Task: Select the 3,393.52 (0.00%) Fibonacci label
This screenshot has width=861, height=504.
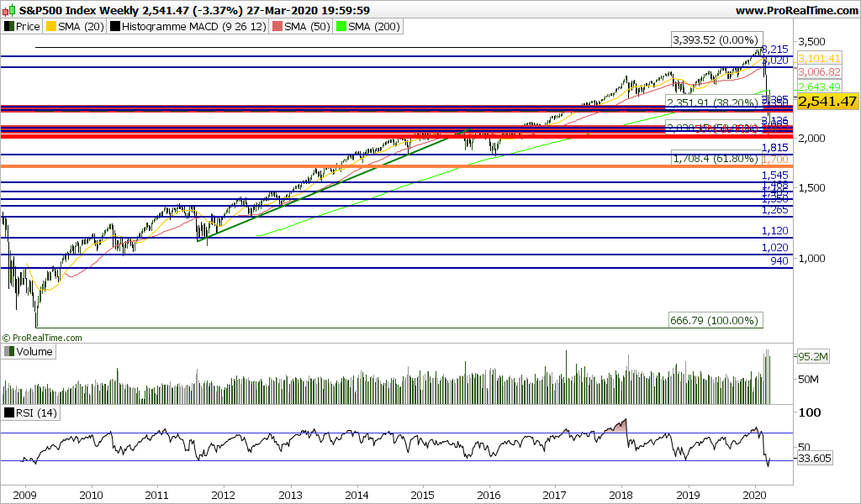Action: click(716, 39)
